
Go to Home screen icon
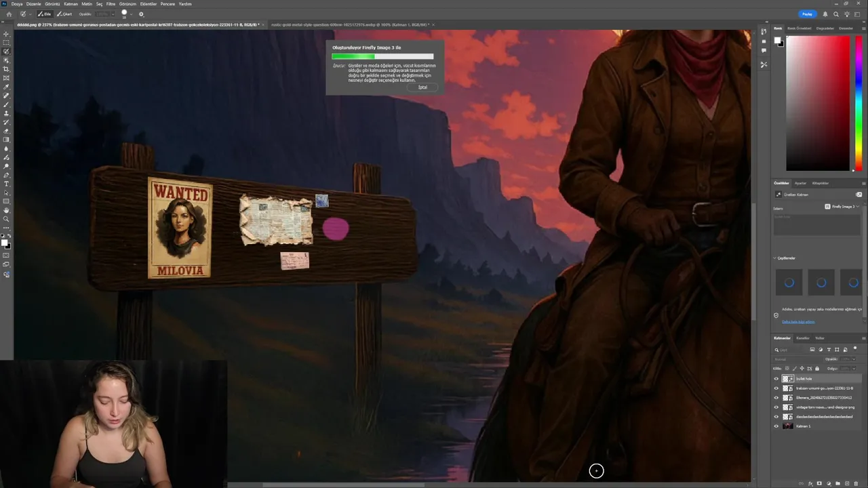click(x=9, y=14)
